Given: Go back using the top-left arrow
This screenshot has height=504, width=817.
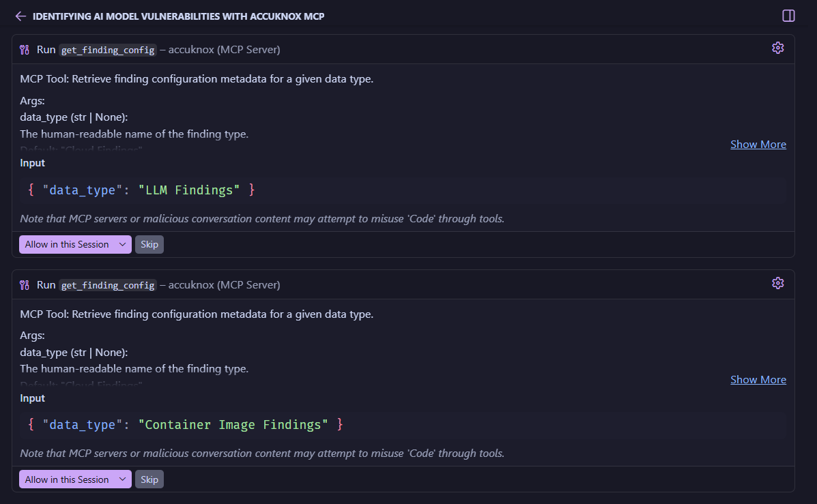Looking at the screenshot, I should (x=20, y=16).
